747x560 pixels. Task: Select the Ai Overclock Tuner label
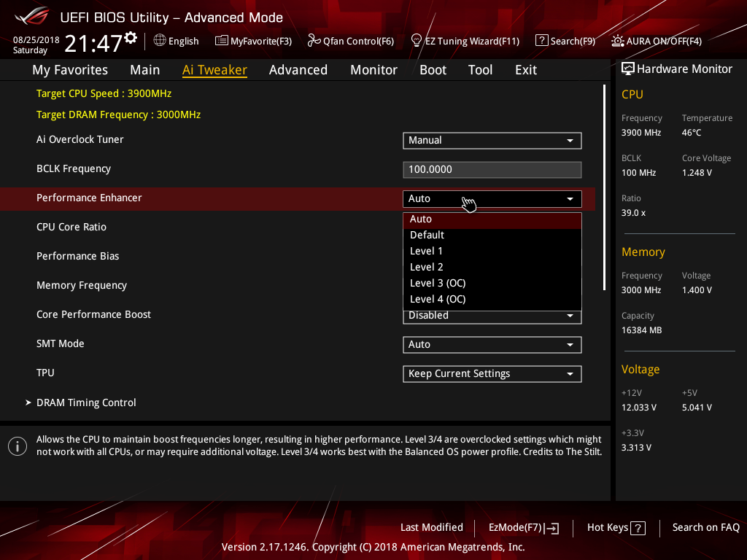(80, 139)
